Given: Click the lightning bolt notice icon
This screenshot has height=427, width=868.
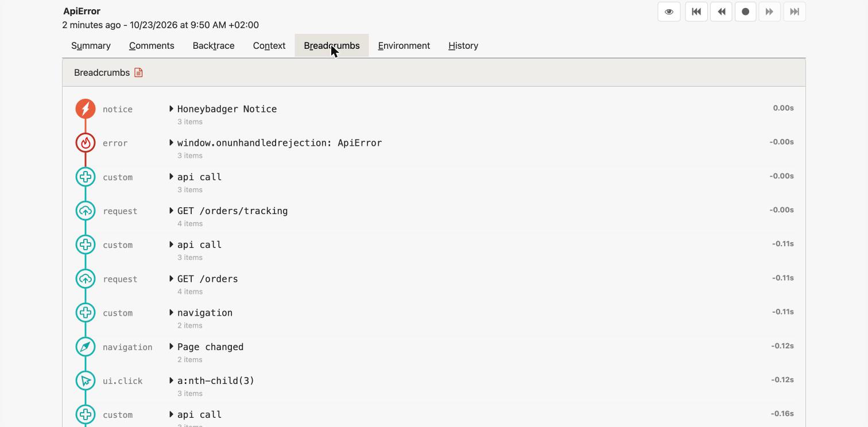Looking at the screenshot, I should point(86,108).
